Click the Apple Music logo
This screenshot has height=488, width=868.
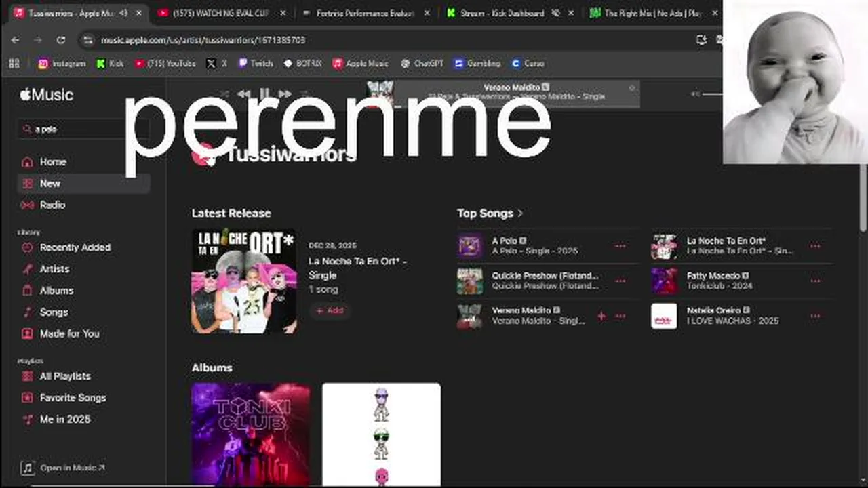coord(46,95)
